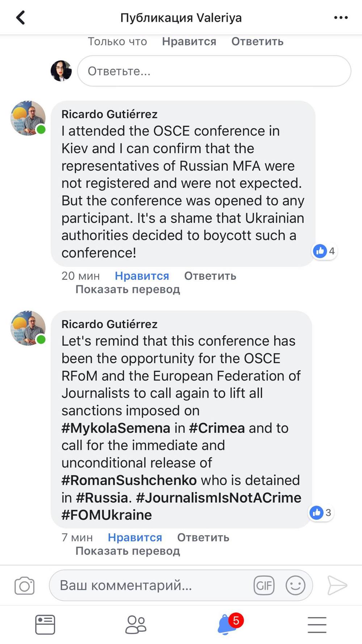Open the News Feed tab icon
362x644 pixels.
click(x=45, y=624)
